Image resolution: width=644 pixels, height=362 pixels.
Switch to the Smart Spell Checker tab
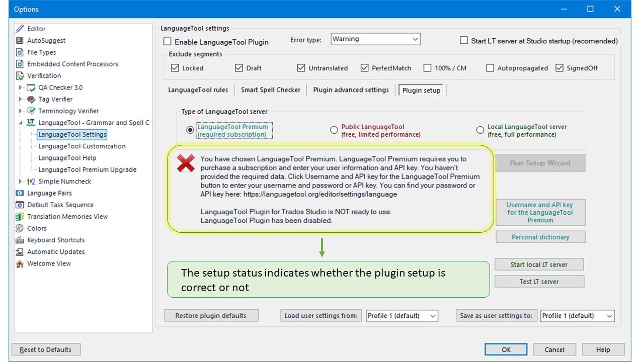pos(270,90)
